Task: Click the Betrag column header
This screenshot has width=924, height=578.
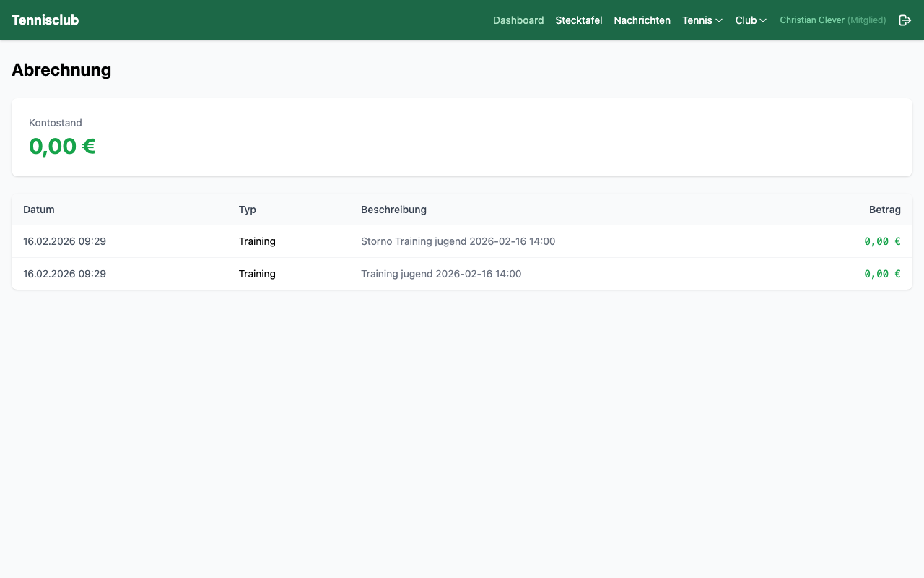Action: tap(884, 210)
